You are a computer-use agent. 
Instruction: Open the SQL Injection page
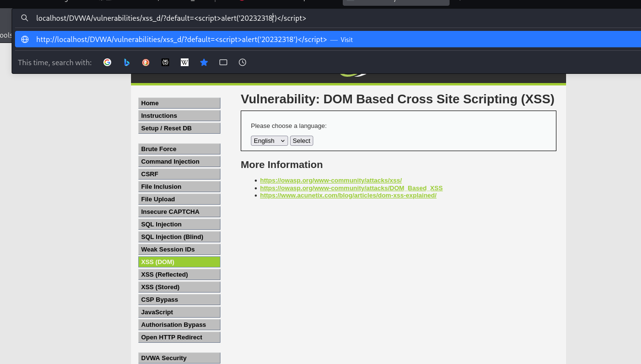pyautogui.click(x=179, y=224)
